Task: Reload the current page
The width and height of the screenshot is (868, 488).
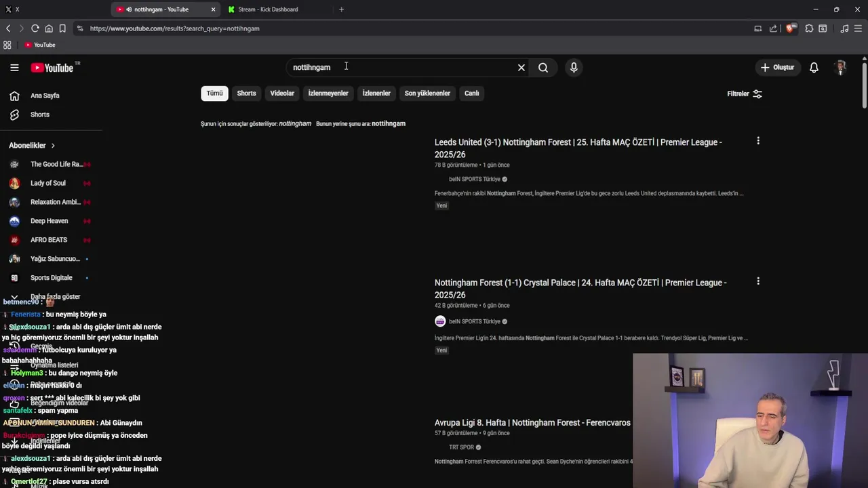Action: click(x=35, y=28)
